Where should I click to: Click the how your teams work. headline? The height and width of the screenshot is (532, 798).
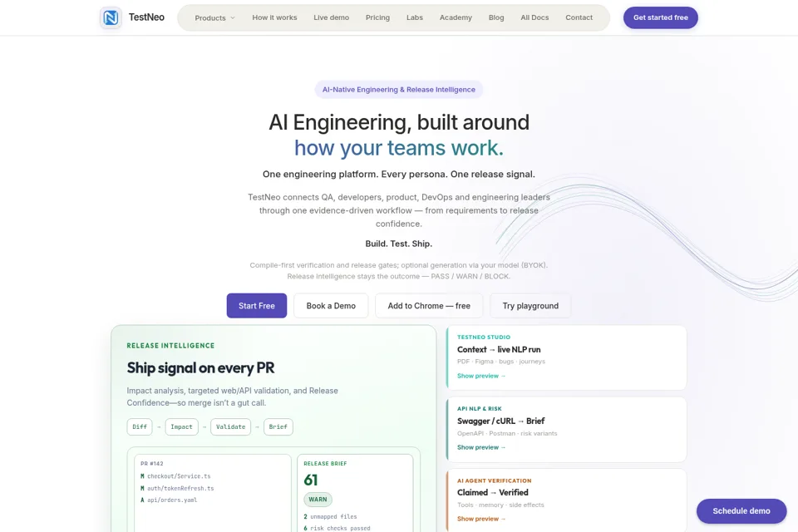[x=398, y=148]
